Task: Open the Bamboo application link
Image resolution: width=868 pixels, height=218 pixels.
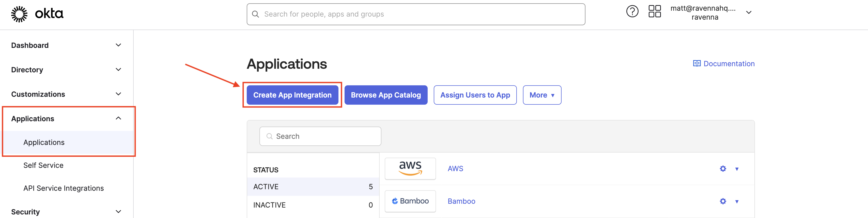Action: coord(461,201)
